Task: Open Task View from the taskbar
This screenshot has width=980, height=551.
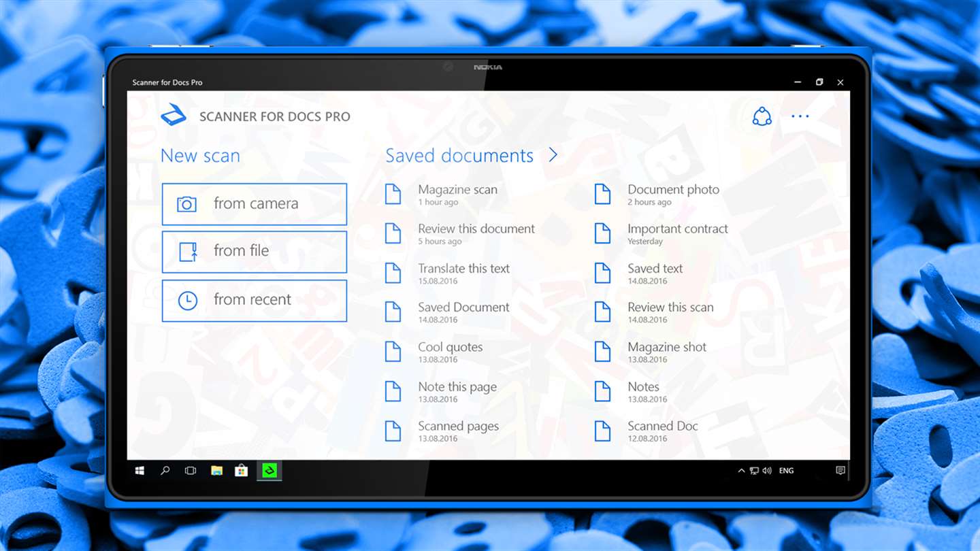Action: [x=191, y=471]
